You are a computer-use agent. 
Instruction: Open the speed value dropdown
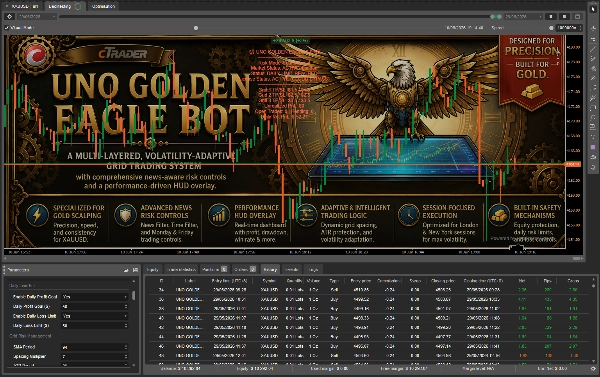[569, 28]
